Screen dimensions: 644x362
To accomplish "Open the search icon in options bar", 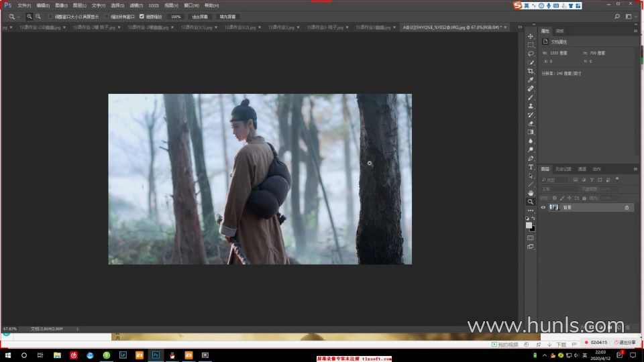I will (x=617, y=16).
